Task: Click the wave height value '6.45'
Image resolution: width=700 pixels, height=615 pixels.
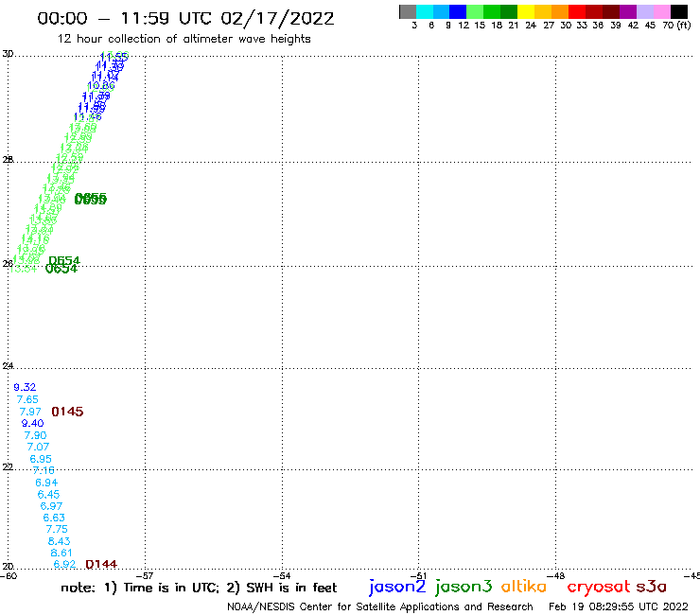Action: point(48,495)
